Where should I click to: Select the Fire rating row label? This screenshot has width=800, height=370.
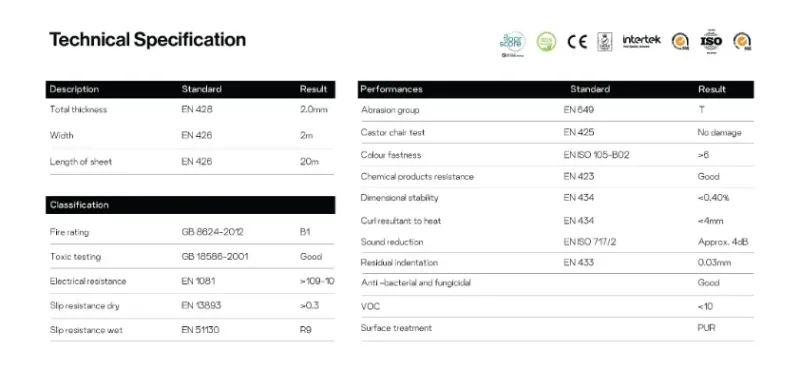69,232
